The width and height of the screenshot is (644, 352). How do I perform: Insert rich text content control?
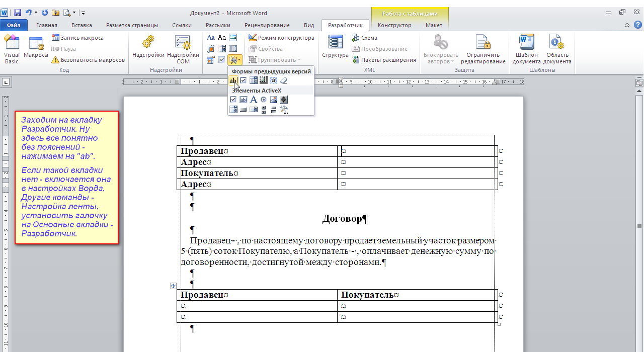pos(211,38)
